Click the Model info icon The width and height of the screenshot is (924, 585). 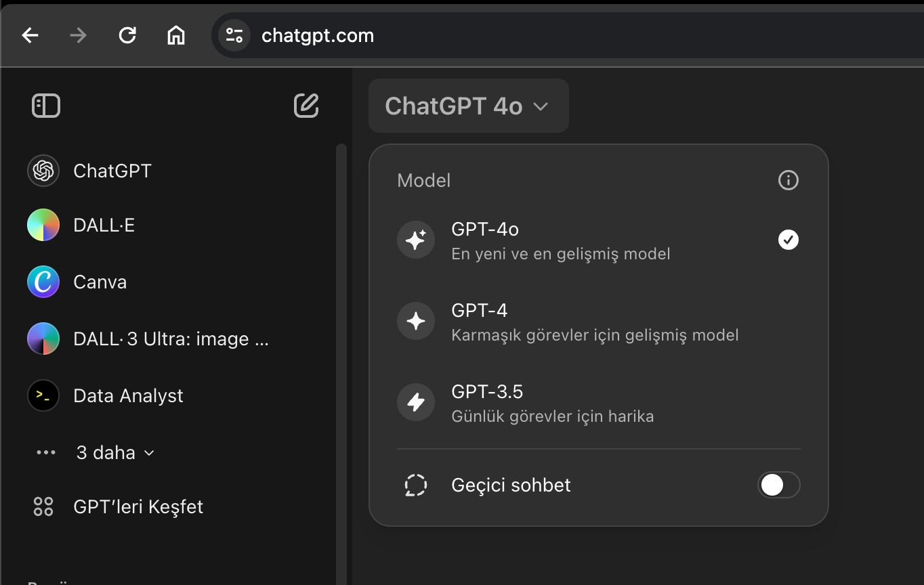[788, 180]
